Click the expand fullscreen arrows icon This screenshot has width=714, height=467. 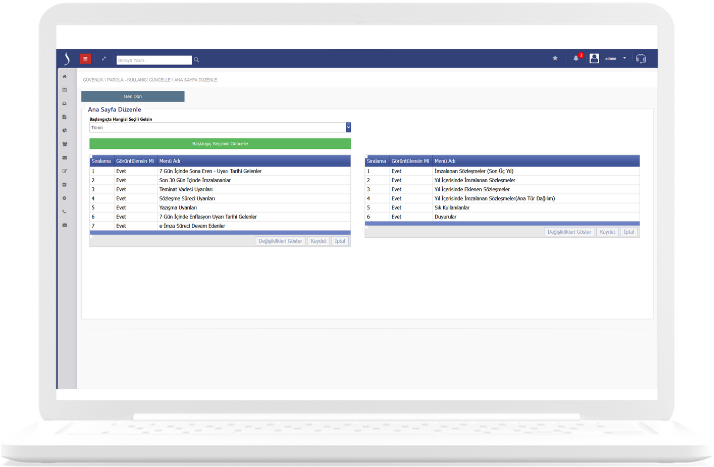click(104, 59)
